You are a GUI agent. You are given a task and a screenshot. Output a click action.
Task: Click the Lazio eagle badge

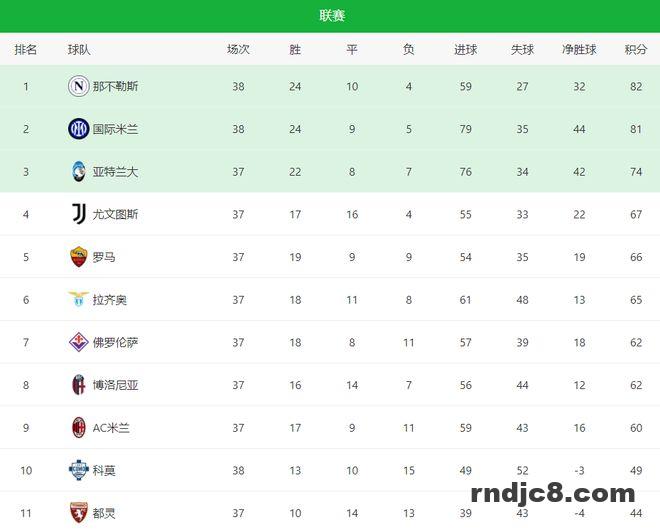pyautogui.click(x=79, y=299)
